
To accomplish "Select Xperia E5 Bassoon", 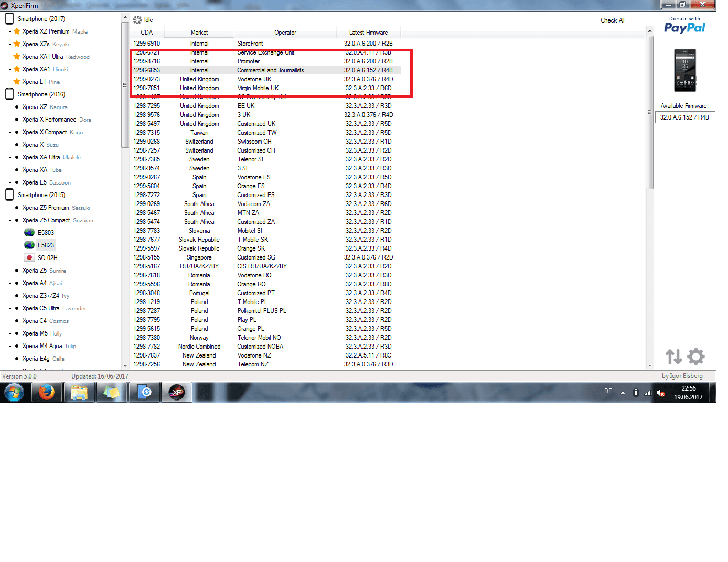I will point(46,182).
